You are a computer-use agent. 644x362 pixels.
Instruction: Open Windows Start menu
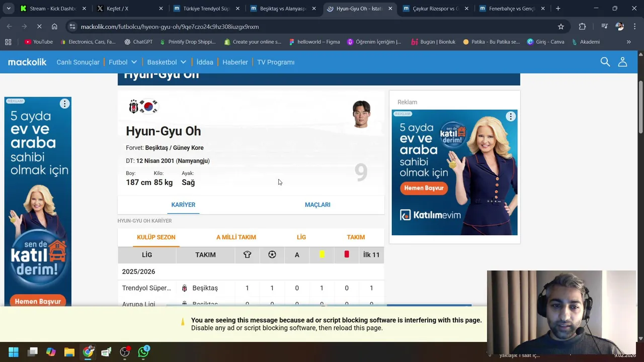(x=14, y=352)
